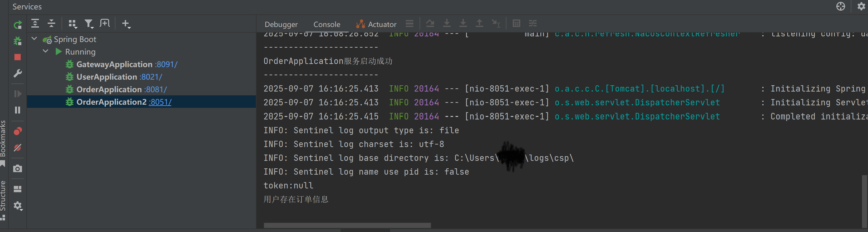Click the Restore Layout icon
The height and width of the screenshot is (232, 868).
click(18, 189)
